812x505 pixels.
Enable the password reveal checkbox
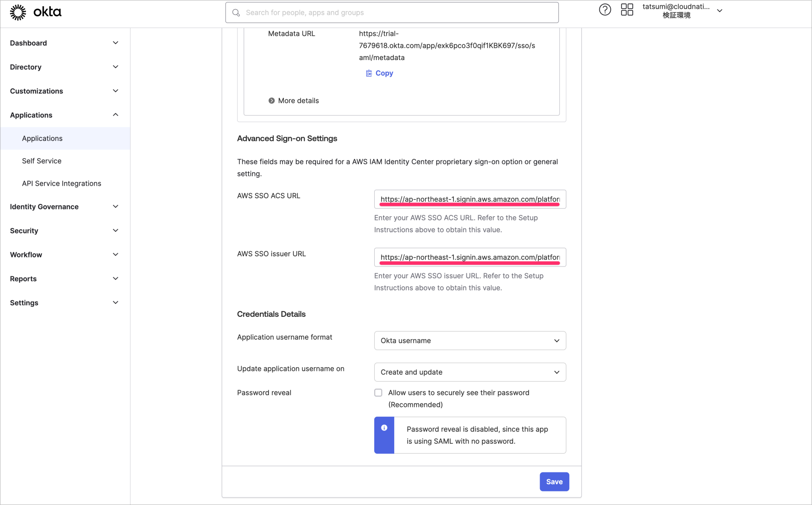pyautogui.click(x=378, y=392)
